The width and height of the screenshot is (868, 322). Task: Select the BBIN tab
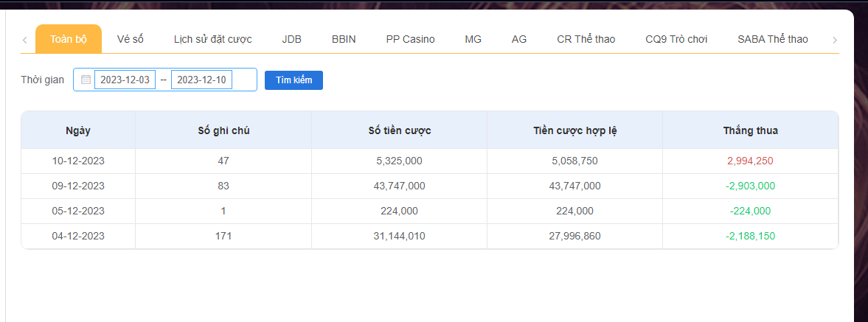[x=344, y=39]
